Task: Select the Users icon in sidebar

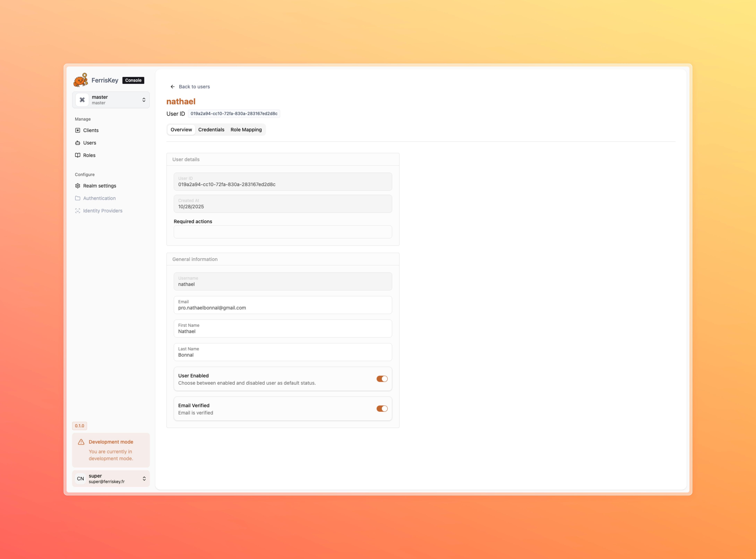Action: coord(78,142)
